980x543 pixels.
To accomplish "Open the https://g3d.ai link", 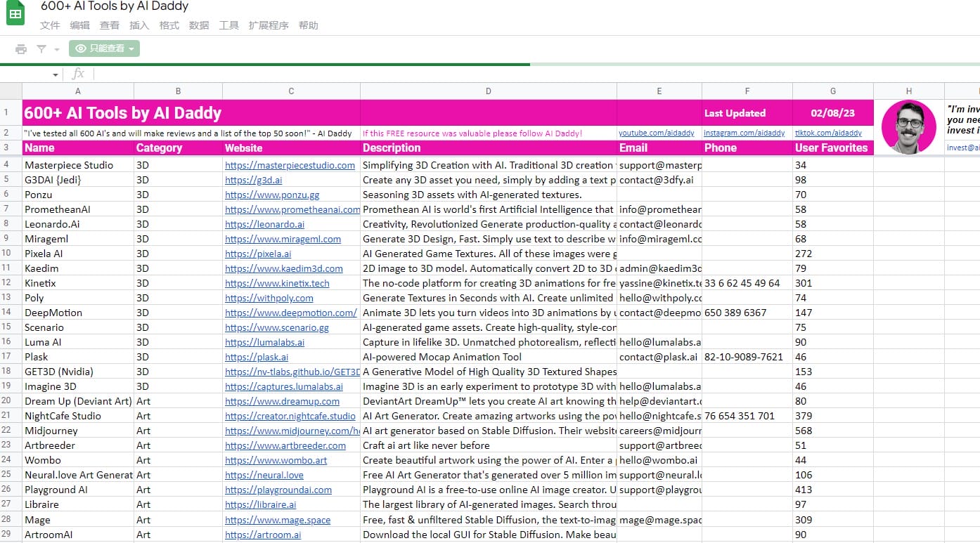I will pyautogui.click(x=253, y=180).
